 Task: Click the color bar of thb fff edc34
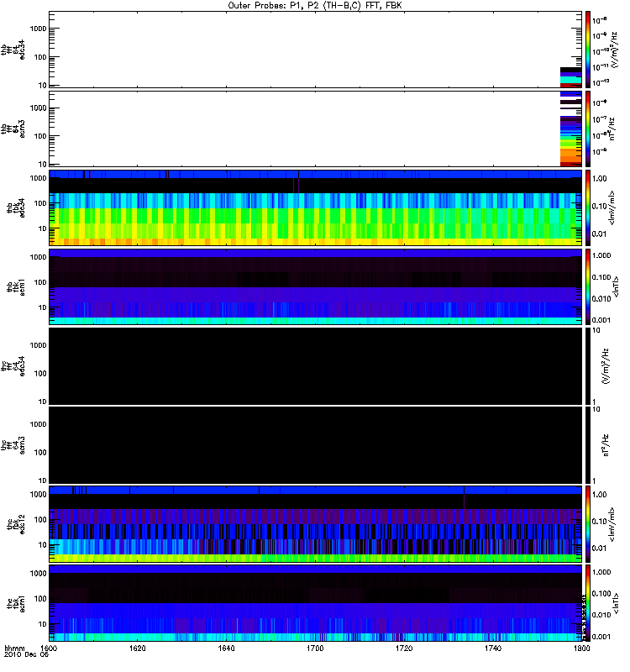point(588,50)
